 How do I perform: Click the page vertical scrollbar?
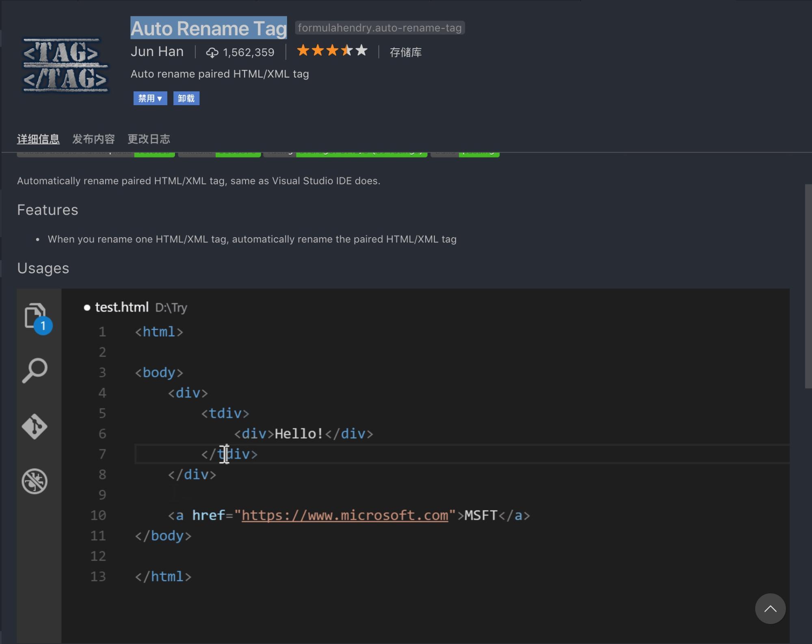(x=808, y=286)
